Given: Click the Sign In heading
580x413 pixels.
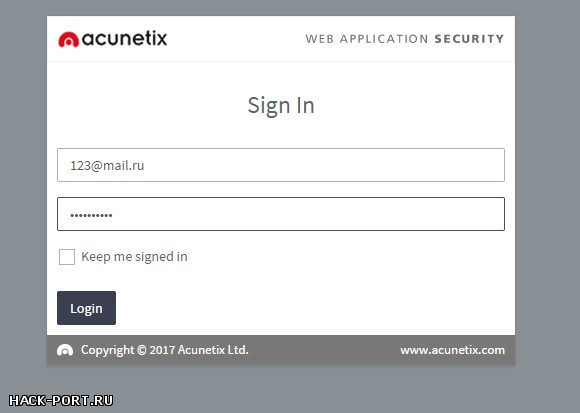Looking at the screenshot, I should (x=281, y=106).
